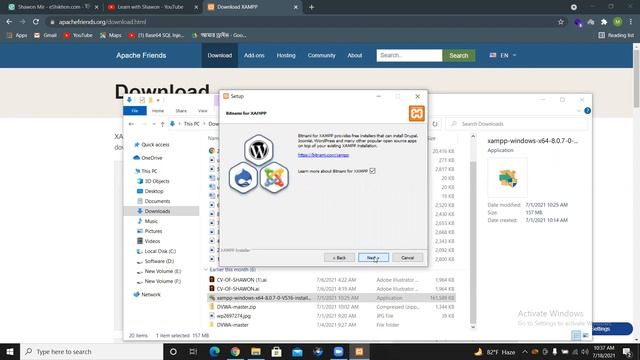Screen dimensions: 640x360
Task: Click Apache Friends site title
Action: 141,55
